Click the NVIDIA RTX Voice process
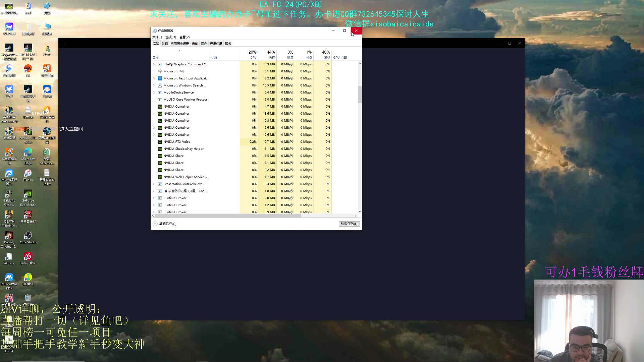This screenshot has height=362, width=644. 177,141
